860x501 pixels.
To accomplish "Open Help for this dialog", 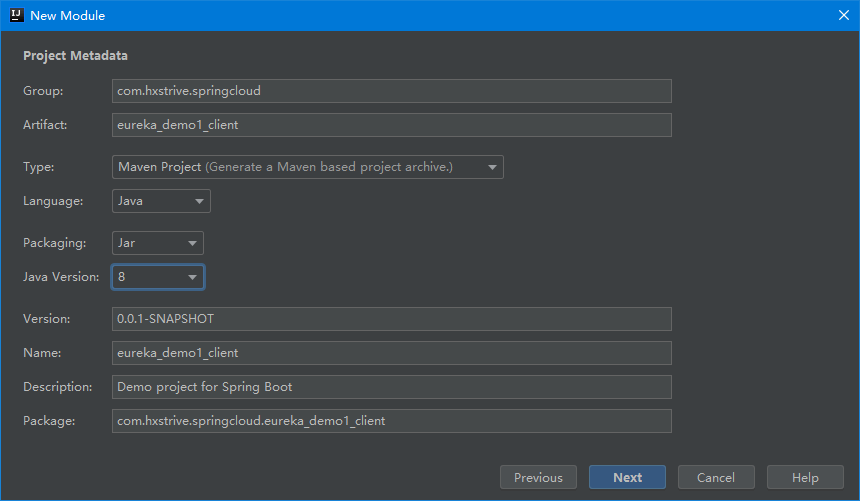I will tap(805, 477).
